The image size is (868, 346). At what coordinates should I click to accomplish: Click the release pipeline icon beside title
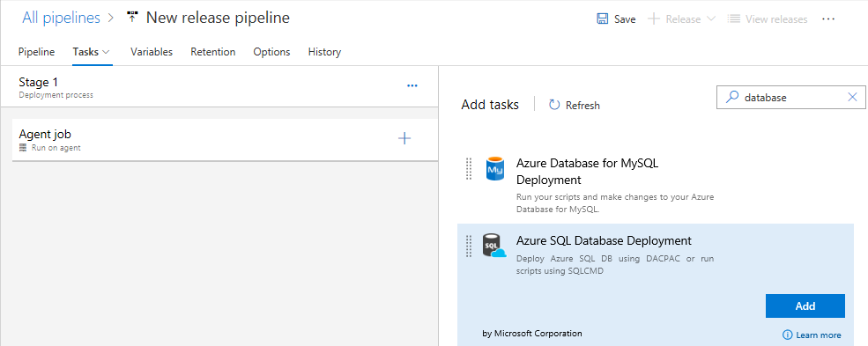pyautogui.click(x=132, y=17)
